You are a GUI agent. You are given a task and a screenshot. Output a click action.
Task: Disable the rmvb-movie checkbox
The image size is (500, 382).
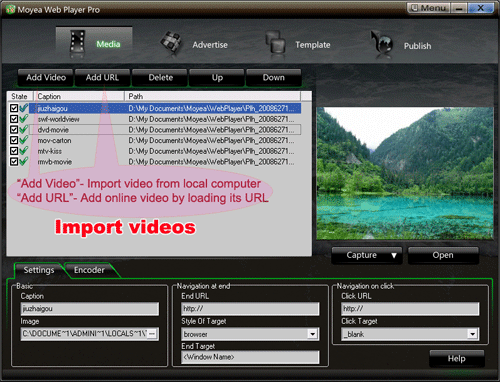[14, 161]
